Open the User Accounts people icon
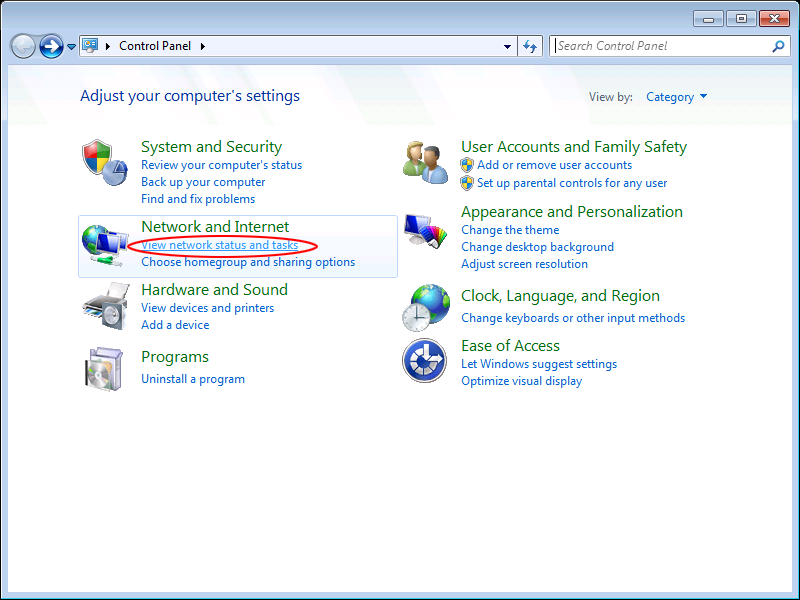Viewport: 800px width, 600px height. coord(425,162)
